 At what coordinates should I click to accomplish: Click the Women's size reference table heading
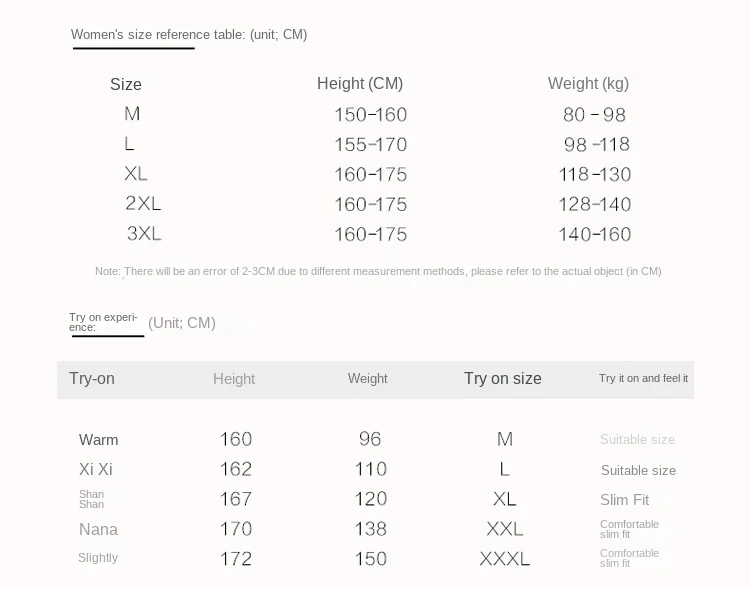click(189, 34)
